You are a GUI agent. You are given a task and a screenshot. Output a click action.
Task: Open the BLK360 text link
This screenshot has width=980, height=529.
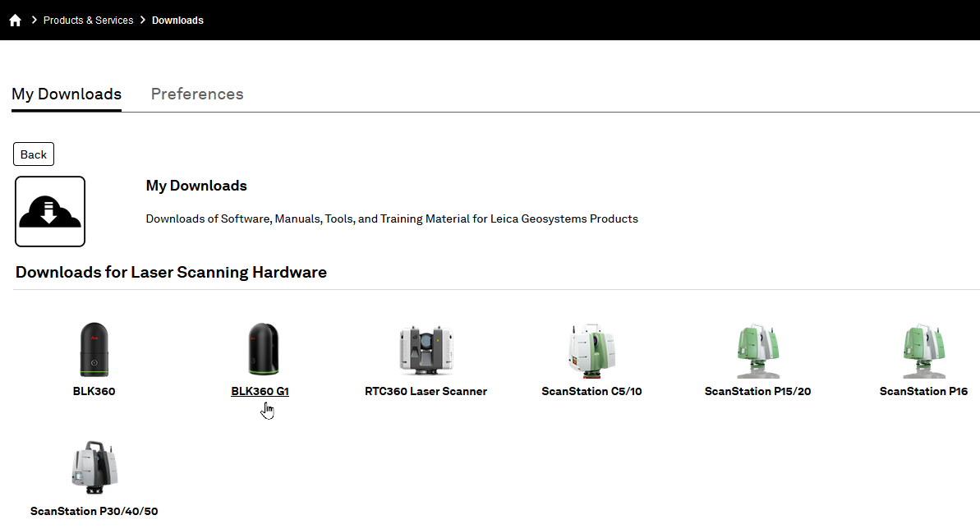click(x=94, y=392)
